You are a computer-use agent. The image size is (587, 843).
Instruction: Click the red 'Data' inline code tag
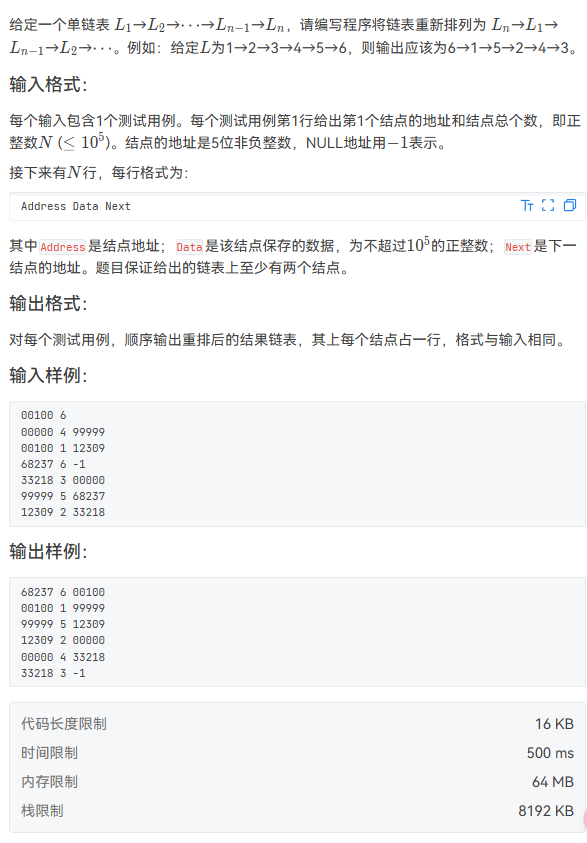tap(189, 247)
